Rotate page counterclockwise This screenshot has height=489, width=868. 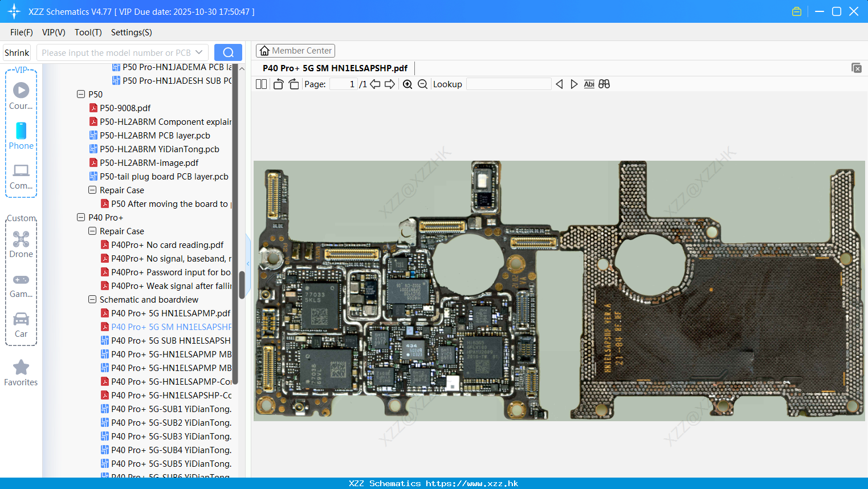[x=278, y=84]
